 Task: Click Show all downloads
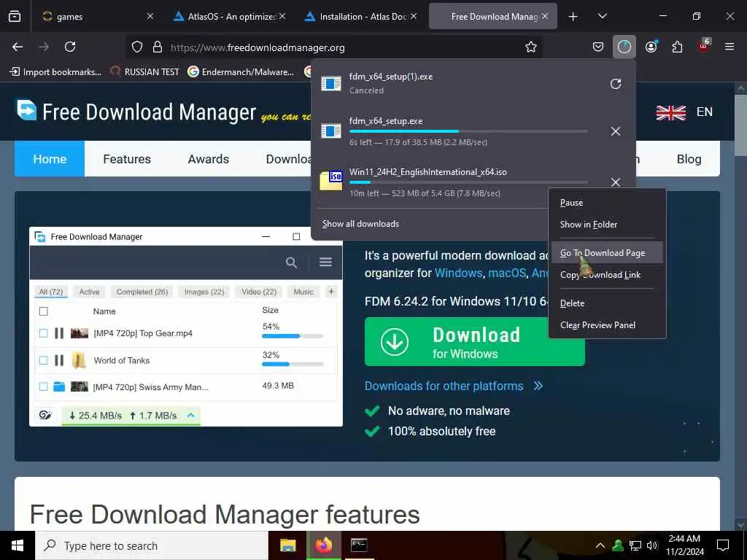coord(360,224)
